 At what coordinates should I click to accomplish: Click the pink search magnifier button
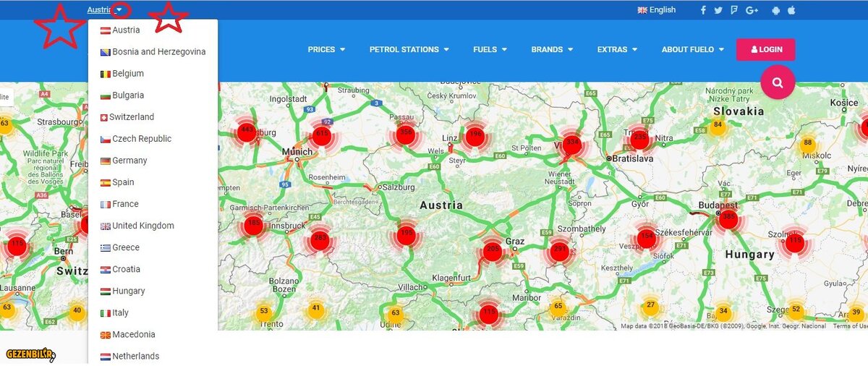[x=778, y=82]
